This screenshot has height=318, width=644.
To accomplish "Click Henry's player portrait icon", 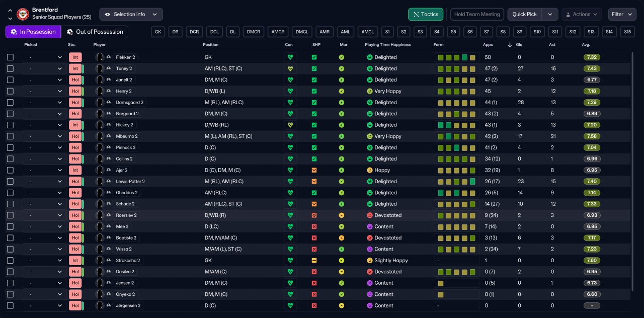I will click(x=100, y=91).
